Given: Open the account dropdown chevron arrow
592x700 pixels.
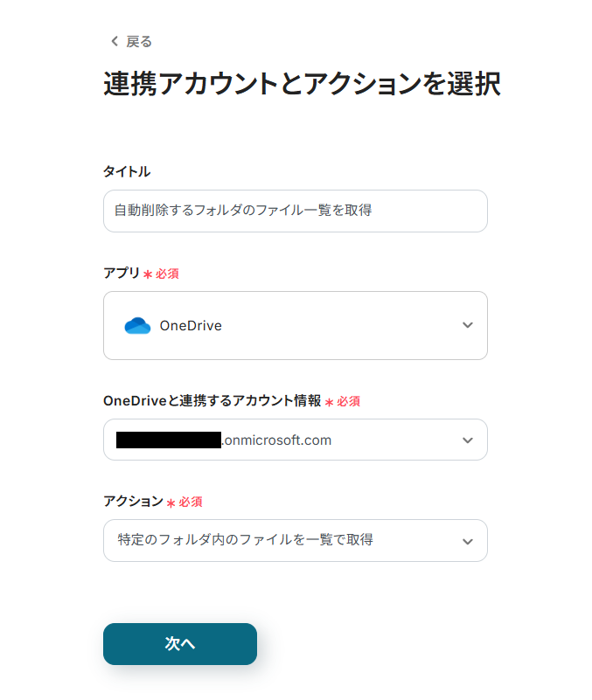Looking at the screenshot, I should tap(467, 440).
